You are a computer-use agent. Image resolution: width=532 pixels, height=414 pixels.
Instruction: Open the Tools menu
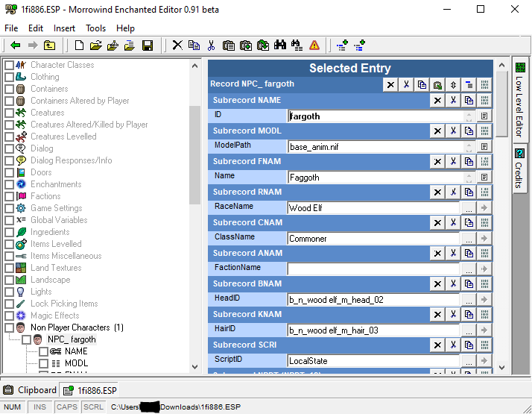point(95,28)
